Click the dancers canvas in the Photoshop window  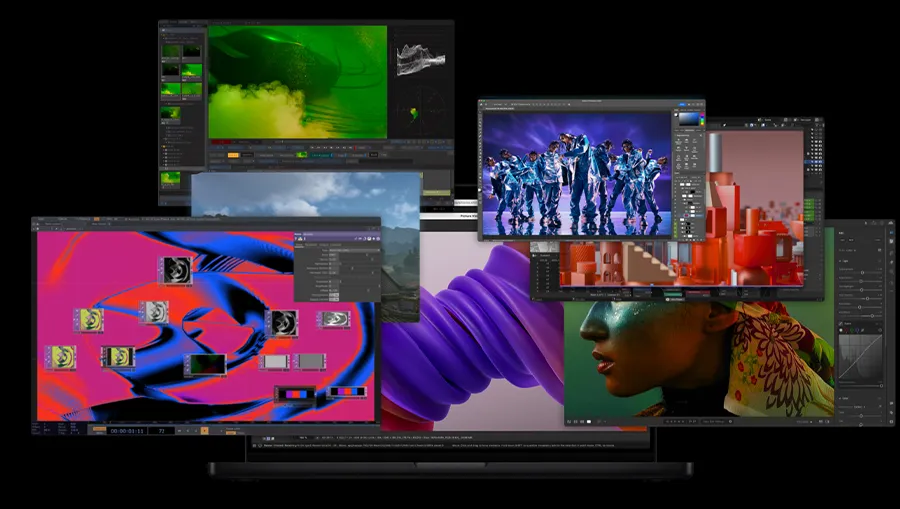(x=576, y=173)
